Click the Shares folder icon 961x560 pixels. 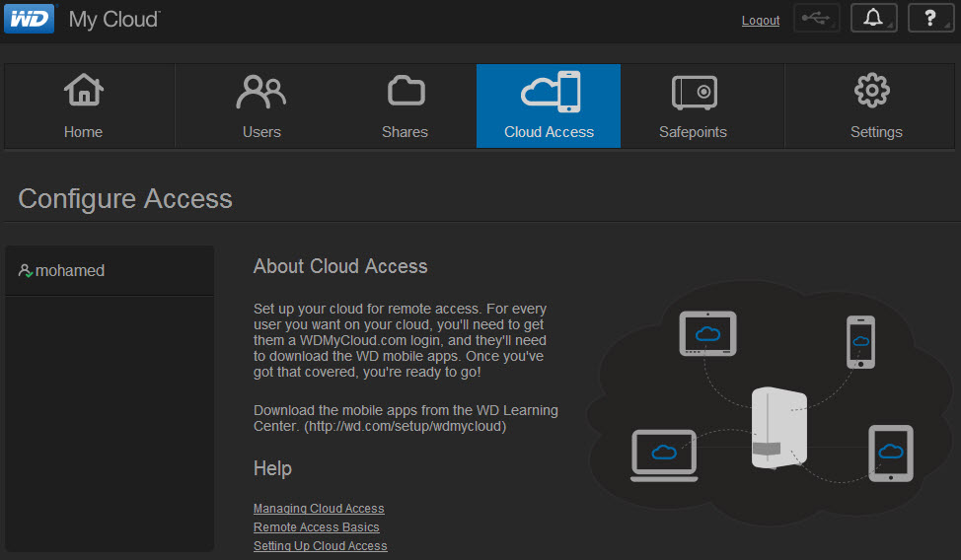406,92
